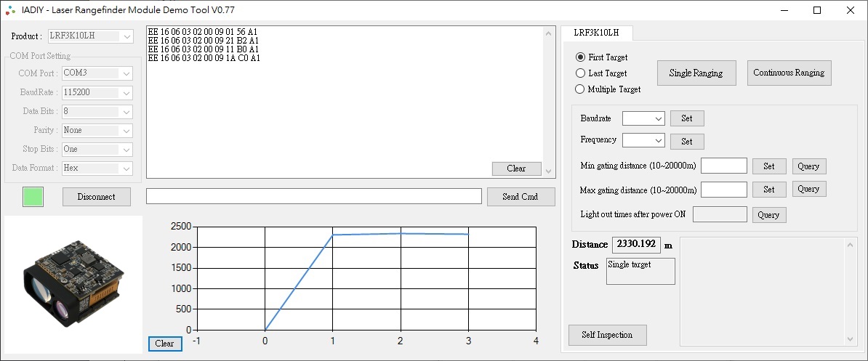
Task: Clear the hex log output box
Action: (516, 169)
